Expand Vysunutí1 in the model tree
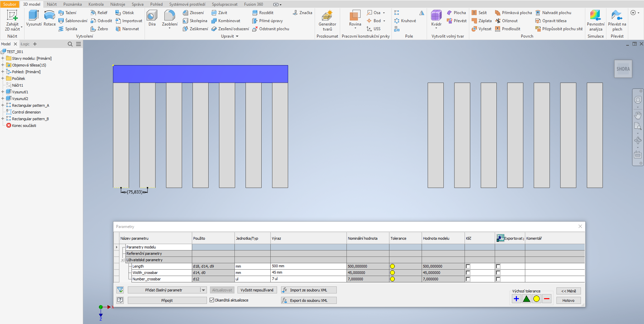The width and height of the screenshot is (644, 324). click(x=3, y=92)
